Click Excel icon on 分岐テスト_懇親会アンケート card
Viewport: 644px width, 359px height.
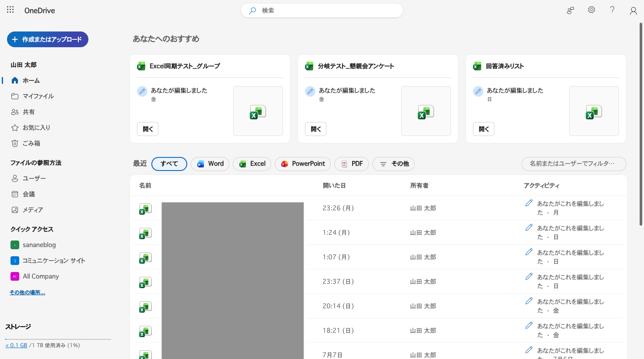point(309,66)
